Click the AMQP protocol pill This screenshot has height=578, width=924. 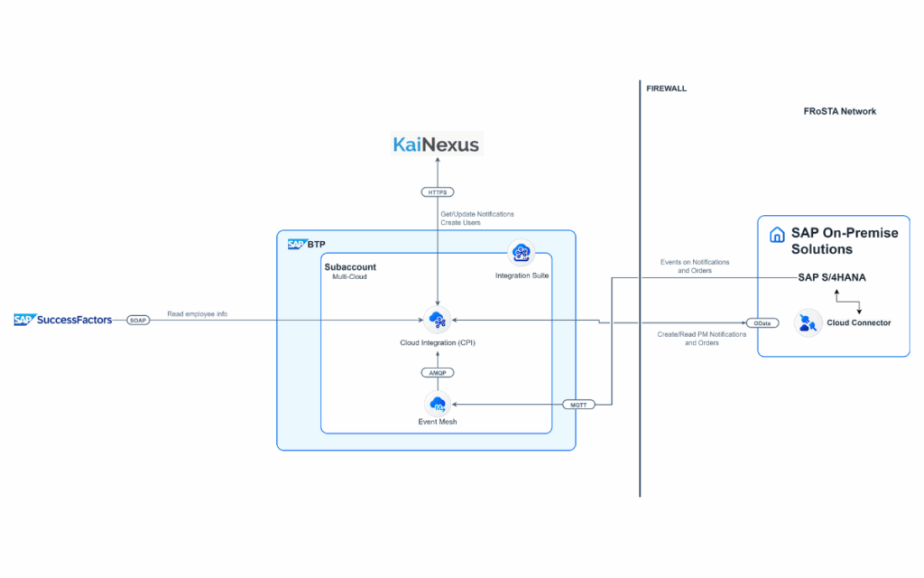tap(438, 373)
